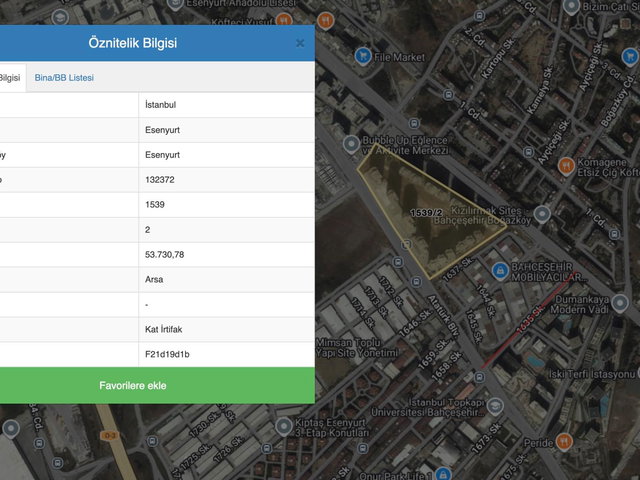Open the File Market shopping pin

pyautogui.click(x=362, y=56)
